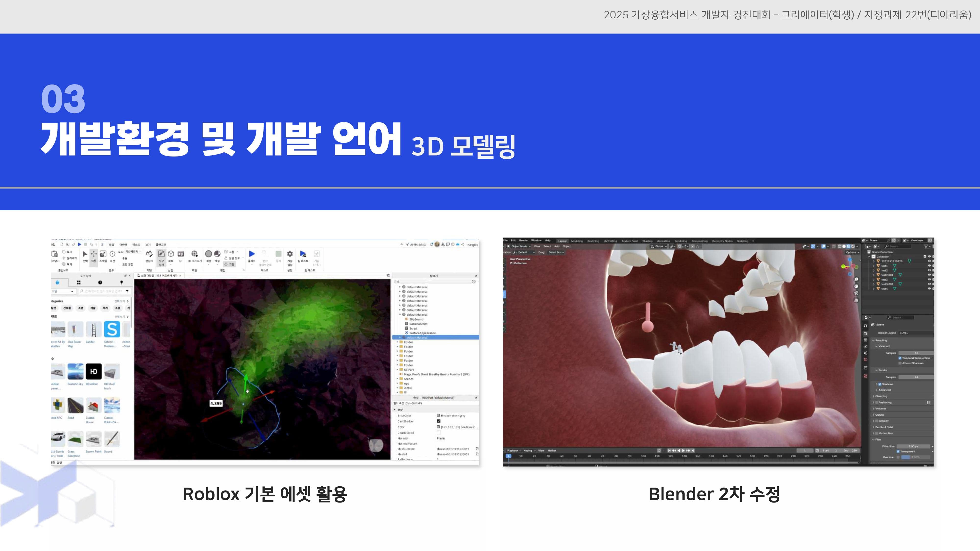Image resolution: width=980 pixels, height=551 pixels.
Task: Open the Render menu in Blender
Action: (524, 241)
